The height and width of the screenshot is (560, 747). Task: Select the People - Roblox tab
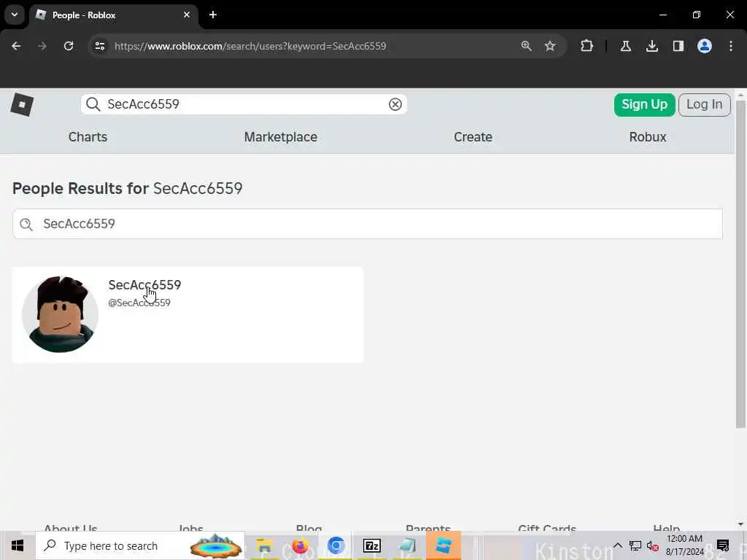[115, 15]
